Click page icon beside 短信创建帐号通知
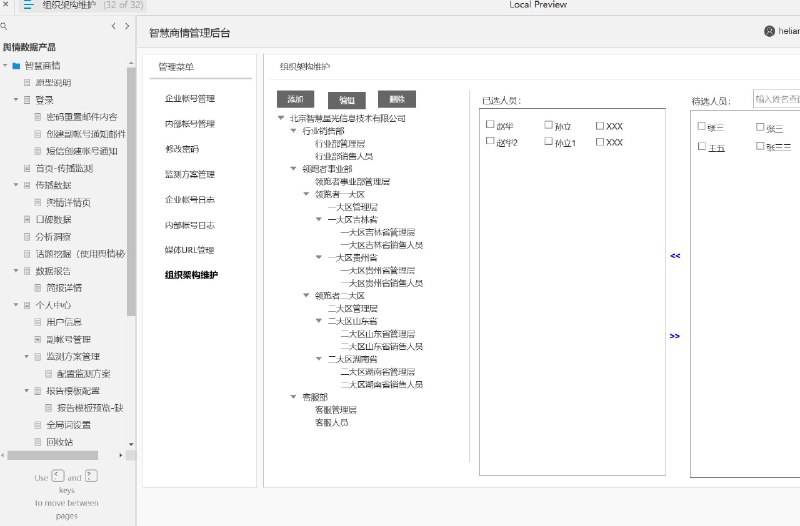This screenshot has width=800, height=526. click(38, 151)
